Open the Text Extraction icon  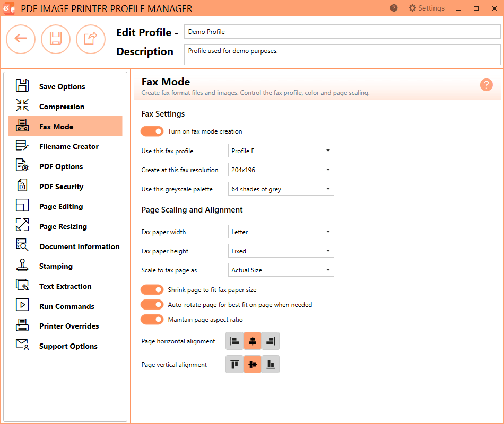tap(21, 286)
